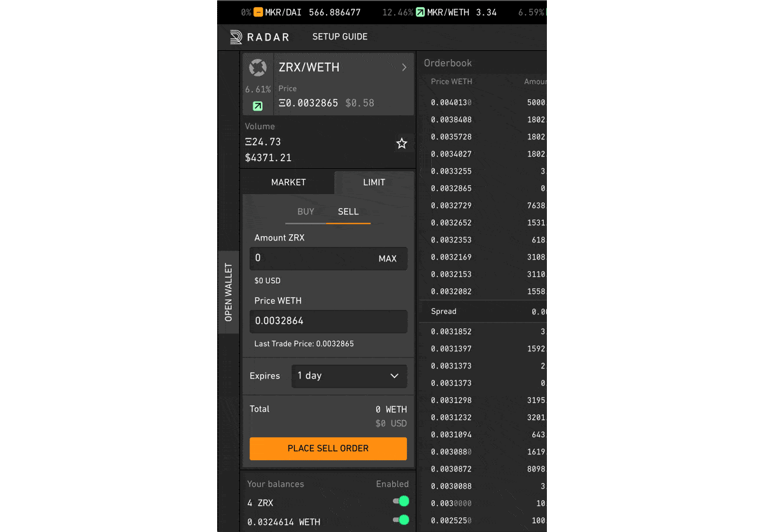This screenshot has width=764, height=532.
Task: Select orderbook ask price 0.0032169
Action: click(451, 257)
